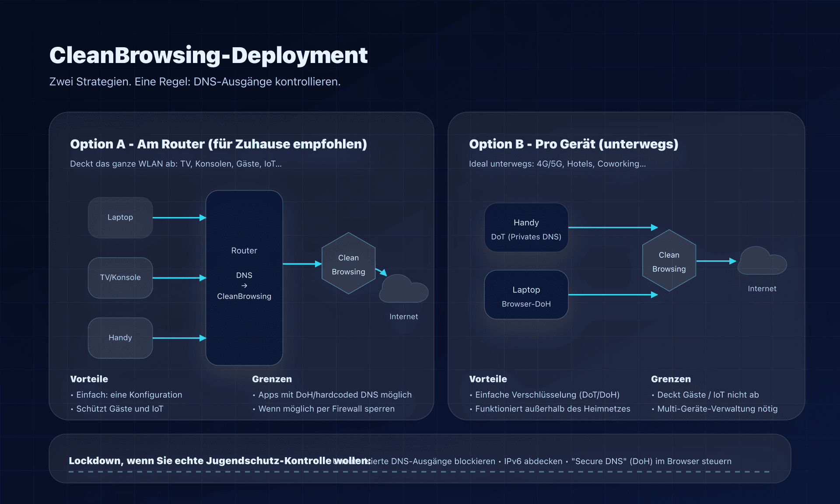Click the Internet cloud icon in Option B
The height and width of the screenshot is (504, 840).
point(762,262)
